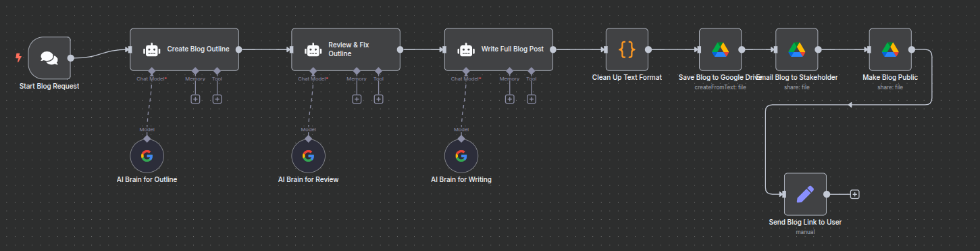Click the lightning trigger icon beside Start Blog Request

click(x=18, y=58)
